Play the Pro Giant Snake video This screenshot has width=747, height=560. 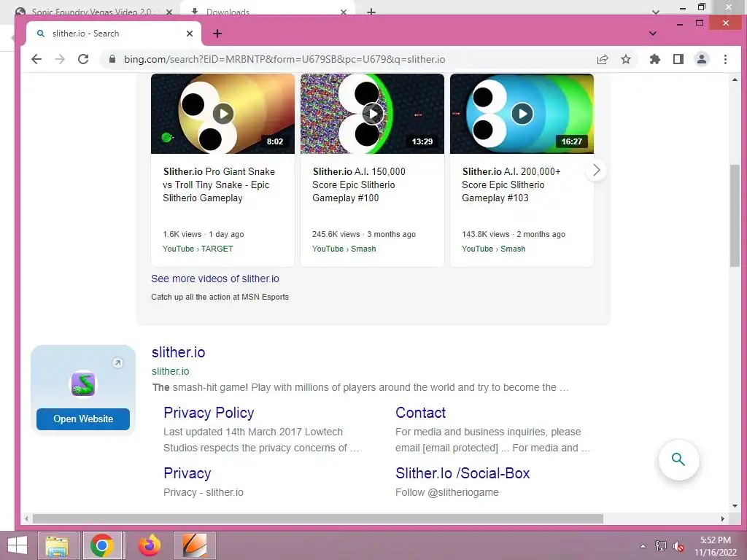pyautogui.click(x=223, y=114)
